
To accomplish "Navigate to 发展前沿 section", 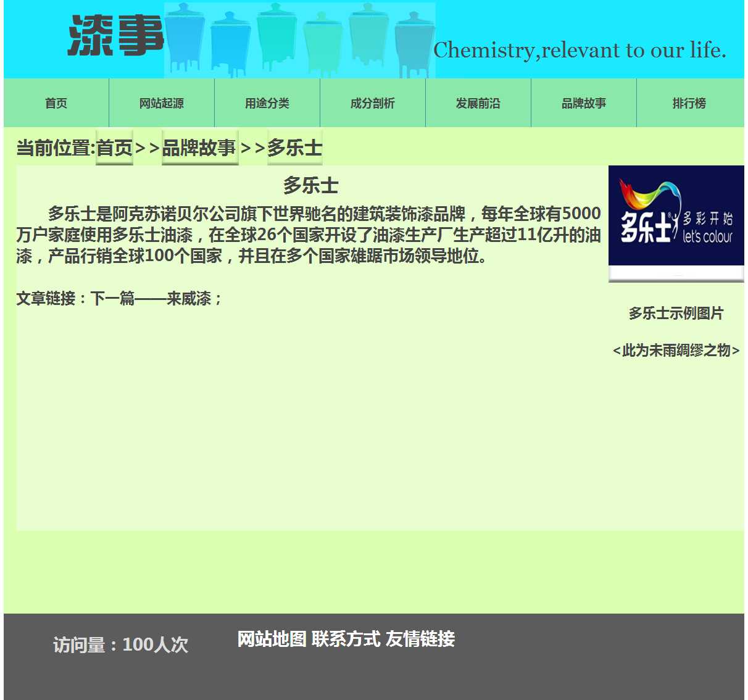I will click(478, 103).
